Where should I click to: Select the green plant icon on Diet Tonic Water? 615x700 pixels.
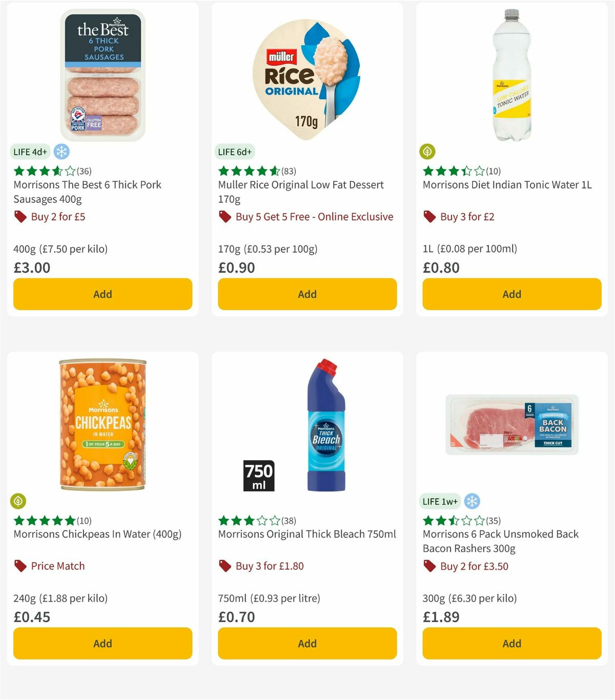pos(426,151)
